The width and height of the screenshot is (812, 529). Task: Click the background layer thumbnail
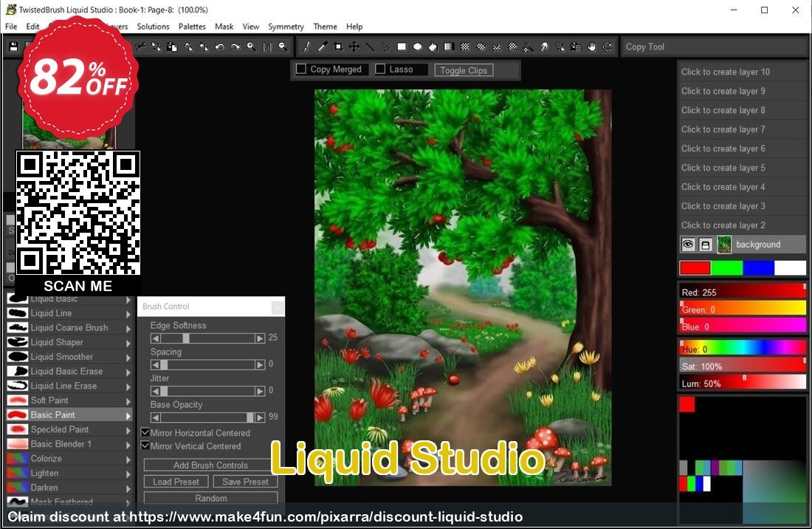[724, 245]
